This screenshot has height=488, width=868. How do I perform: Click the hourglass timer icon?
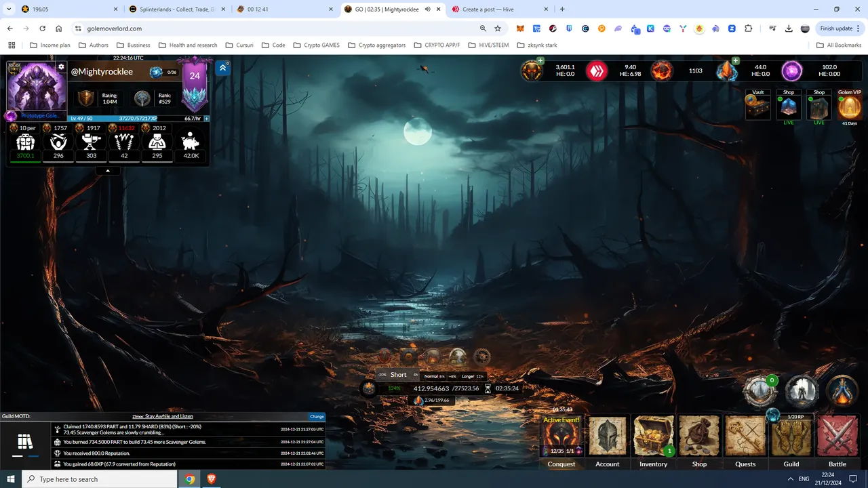coord(488,388)
